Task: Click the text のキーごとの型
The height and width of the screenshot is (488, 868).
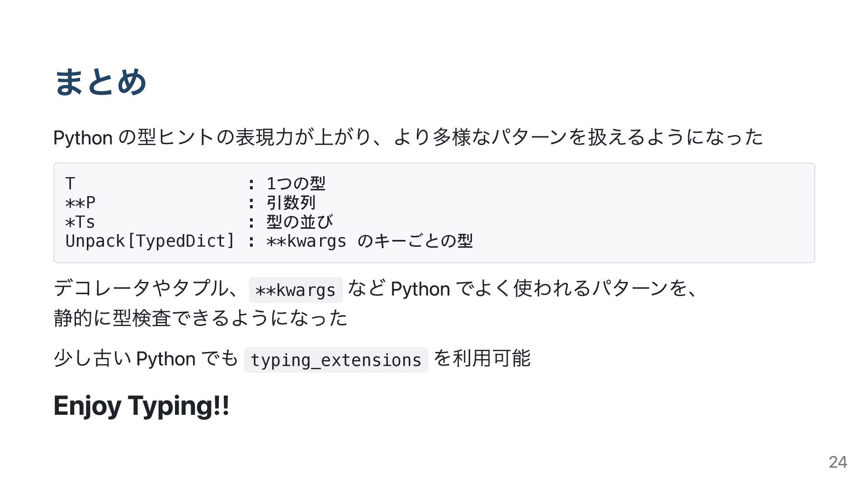Action: 415,241
